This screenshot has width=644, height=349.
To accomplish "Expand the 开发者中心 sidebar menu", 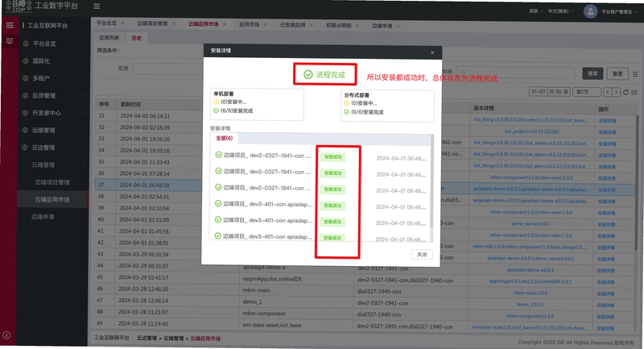I will (85, 113).
